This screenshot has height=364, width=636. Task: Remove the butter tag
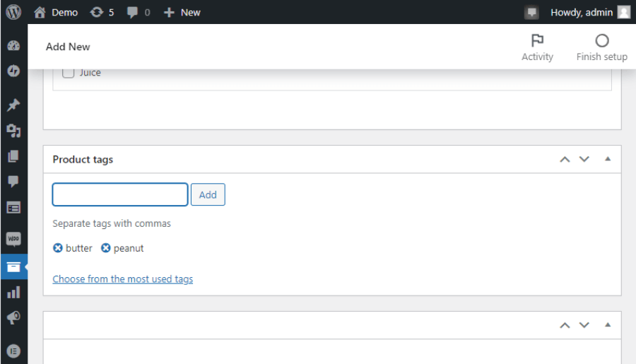(58, 248)
